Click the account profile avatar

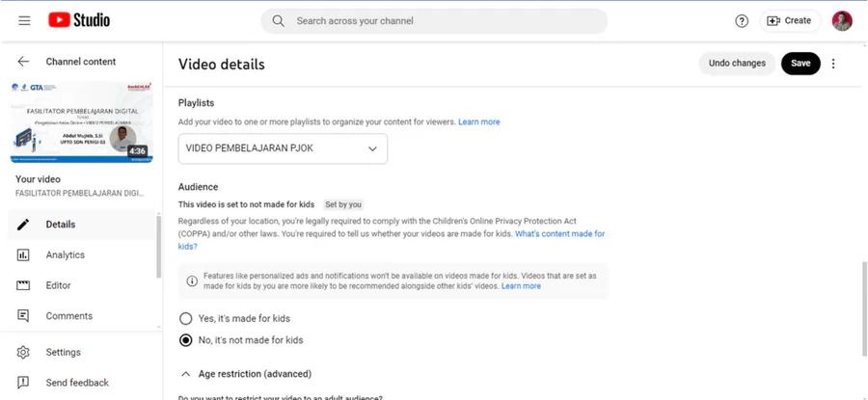tap(842, 20)
